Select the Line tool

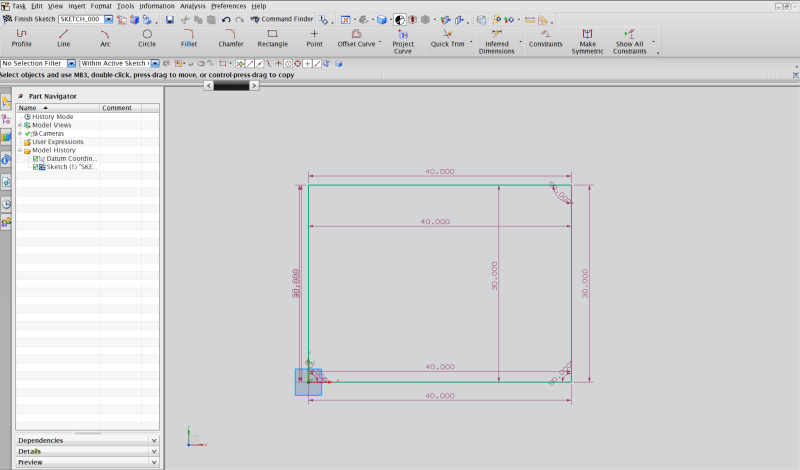tap(63, 39)
